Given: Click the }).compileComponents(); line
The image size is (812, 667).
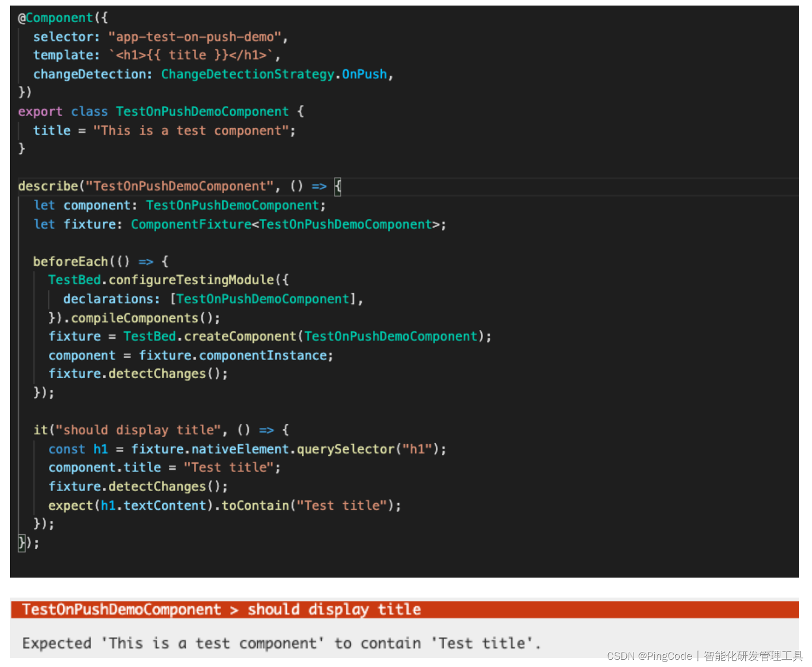Looking at the screenshot, I should tap(134, 318).
